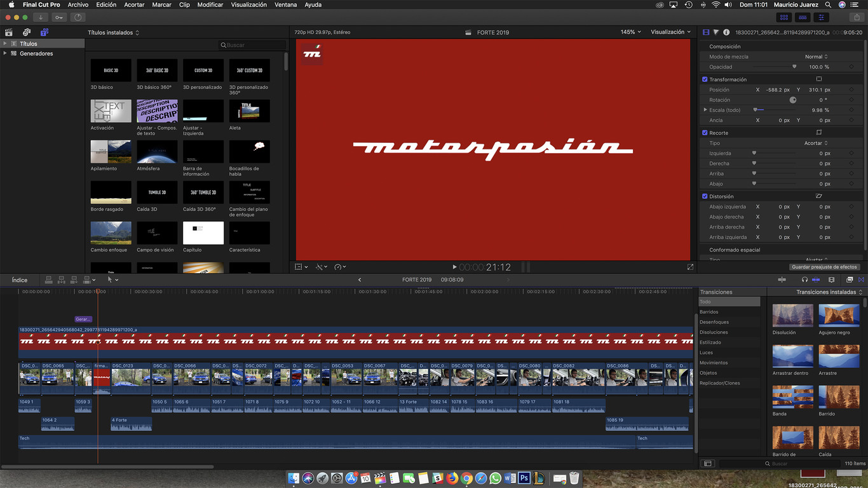The height and width of the screenshot is (488, 868).
Task: Toggle the Distorsión checkbox
Action: (x=705, y=196)
